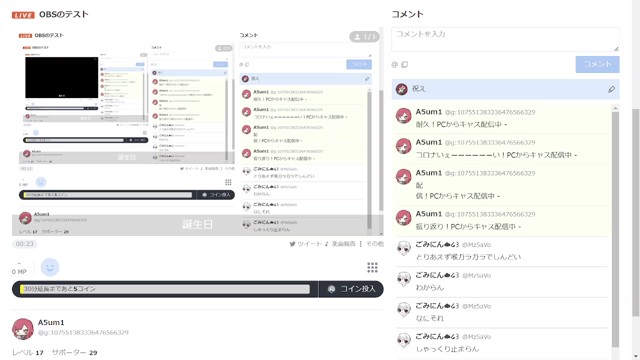The image size is (640, 360).
Task: Click A5um1 streamer avatar below coin bar
Action: (23, 329)
